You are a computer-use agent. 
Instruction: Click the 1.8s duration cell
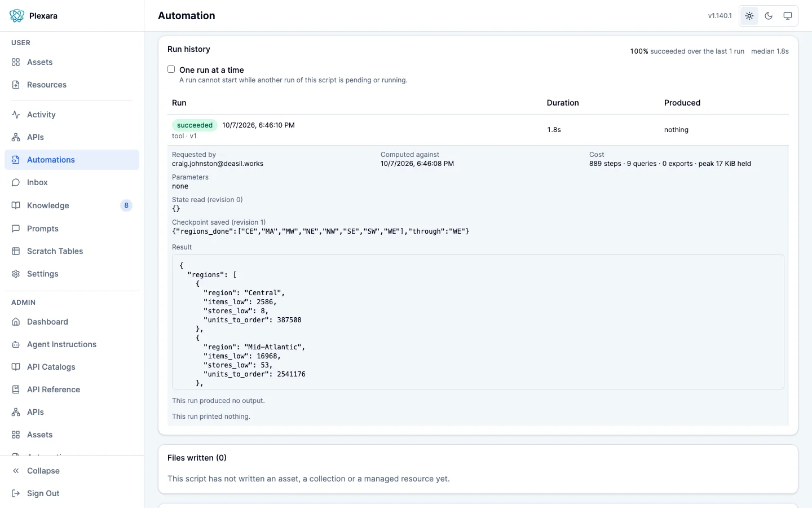pyautogui.click(x=554, y=130)
